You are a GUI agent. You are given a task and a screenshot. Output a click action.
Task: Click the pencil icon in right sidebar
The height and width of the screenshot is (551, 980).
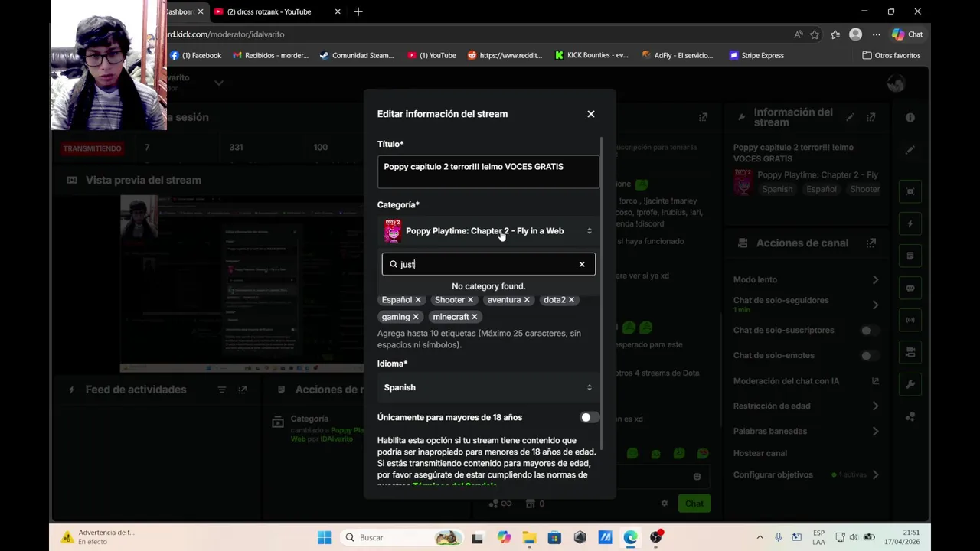click(x=910, y=151)
